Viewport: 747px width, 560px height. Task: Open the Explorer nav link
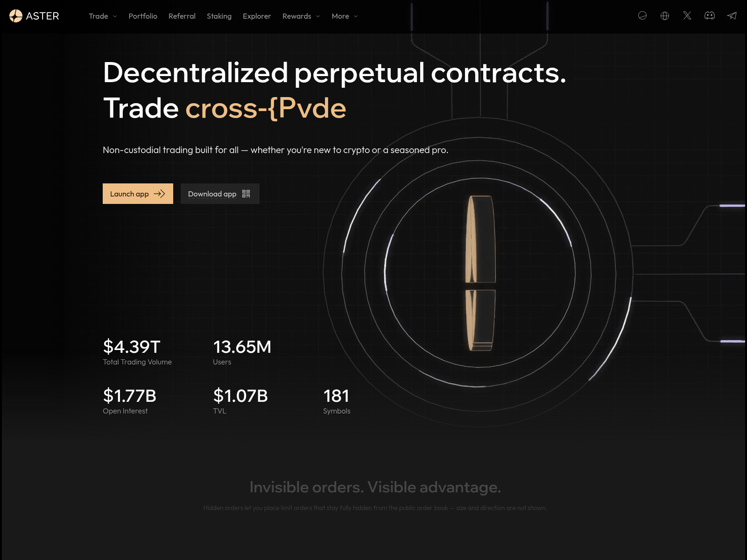tap(257, 16)
